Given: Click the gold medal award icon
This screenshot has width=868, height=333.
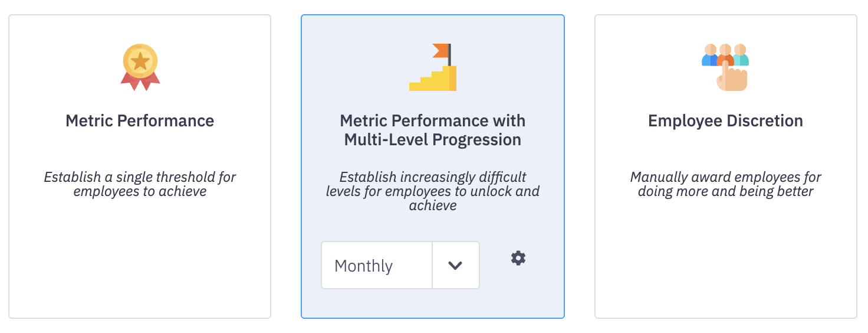Looking at the screenshot, I should pos(140,66).
